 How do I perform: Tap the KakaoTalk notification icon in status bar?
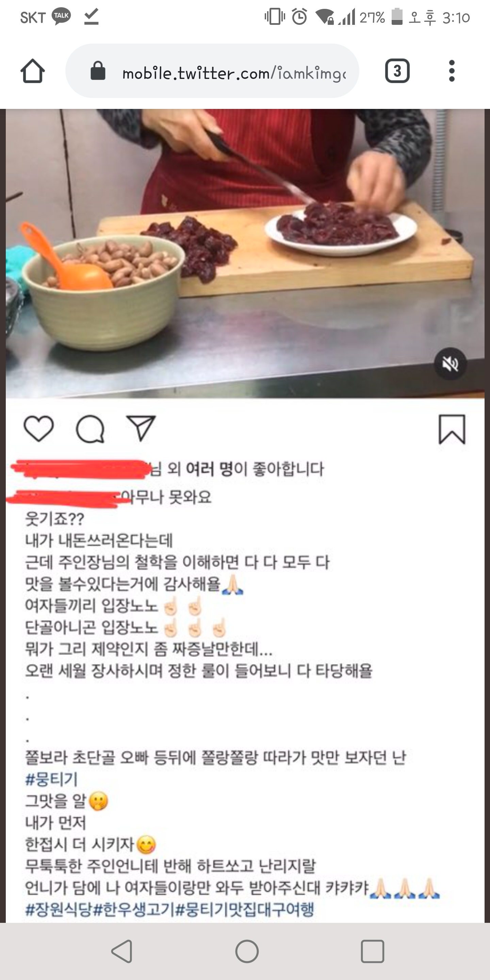61,16
